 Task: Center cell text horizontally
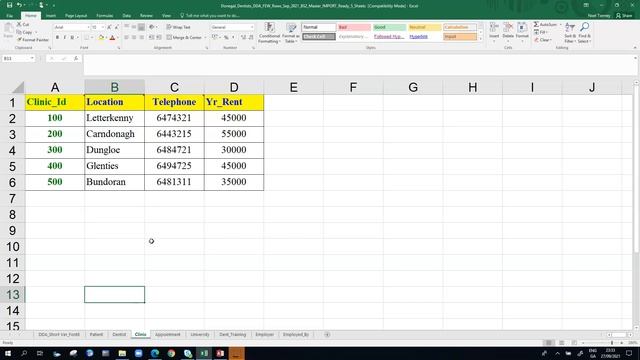pyautogui.click(x=134, y=38)
